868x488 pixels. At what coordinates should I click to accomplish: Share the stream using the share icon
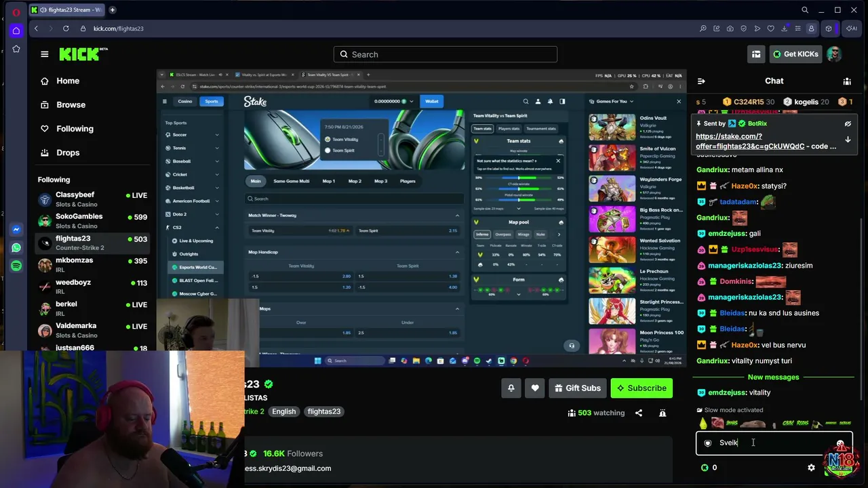click(x=639, y=413)
